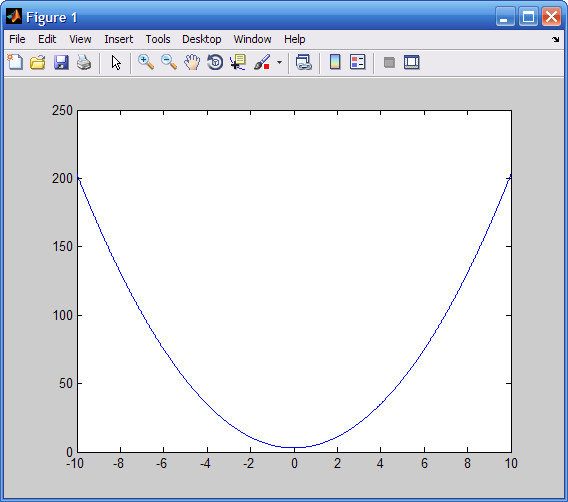Screen dimensions: 568x502
Task: Enable the Pan hand tool
Action: [192, 62]
